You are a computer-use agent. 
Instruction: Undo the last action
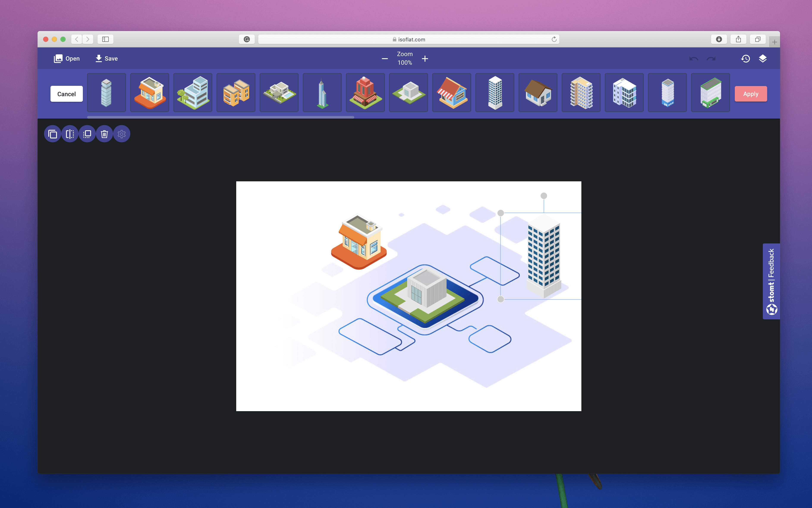[693, 59]
